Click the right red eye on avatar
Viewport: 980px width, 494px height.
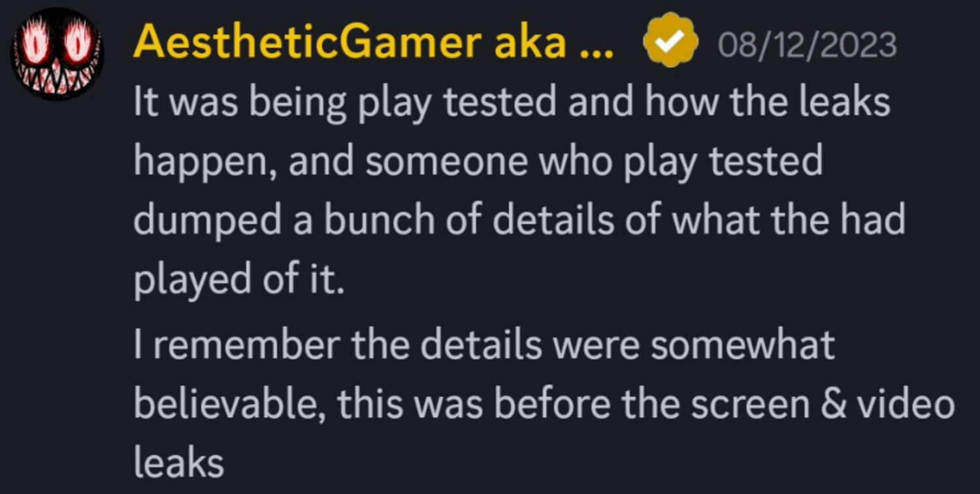point(78,46)
